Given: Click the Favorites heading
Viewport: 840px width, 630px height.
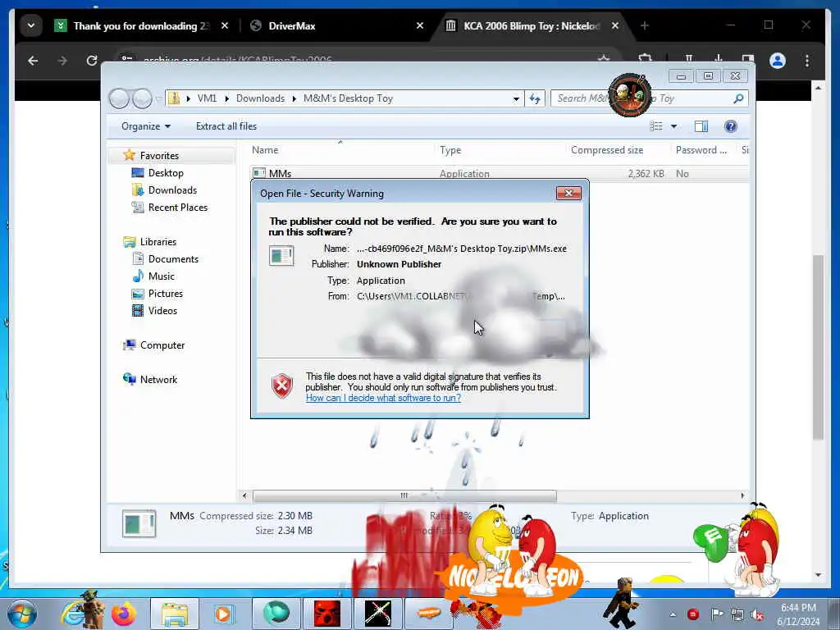Looking at the screenshot, I should [159, 156].
